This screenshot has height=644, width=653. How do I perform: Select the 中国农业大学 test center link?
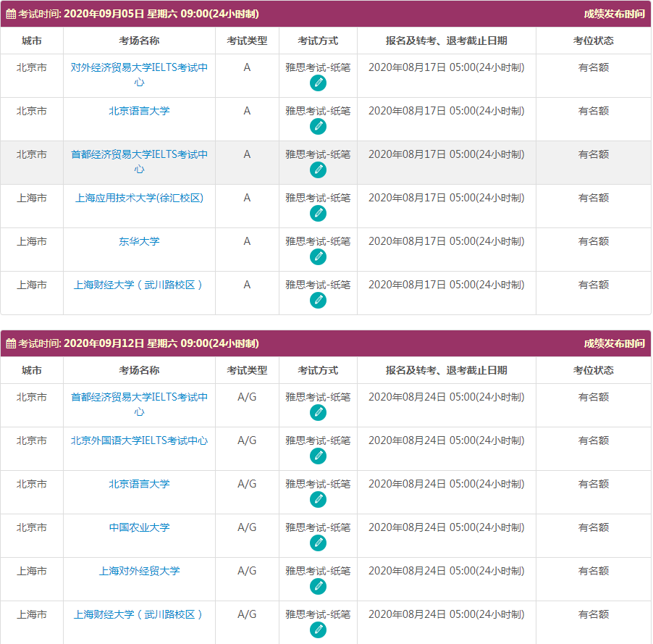(139, 527)
